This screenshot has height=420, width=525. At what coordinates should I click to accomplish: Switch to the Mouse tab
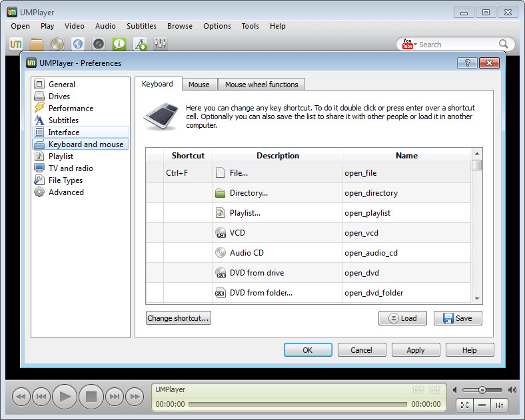[199, 85]
